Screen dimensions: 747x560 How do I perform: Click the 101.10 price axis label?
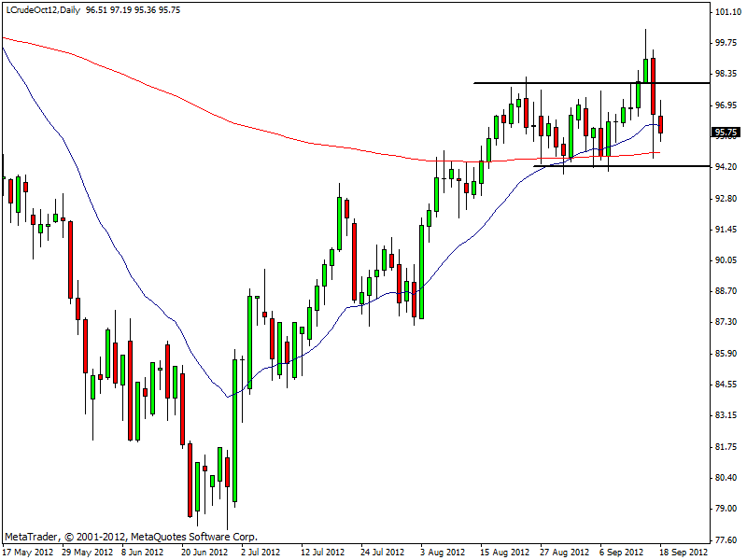[726, 12]
